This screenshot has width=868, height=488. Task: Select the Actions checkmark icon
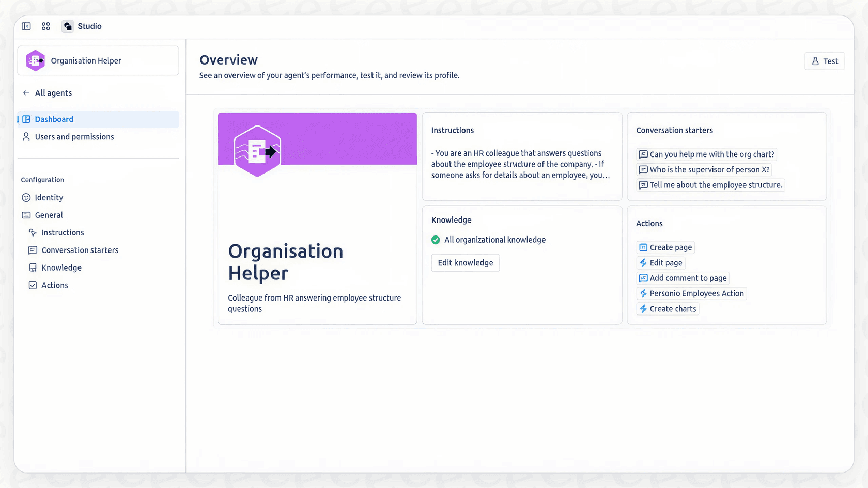pos(33,285)
